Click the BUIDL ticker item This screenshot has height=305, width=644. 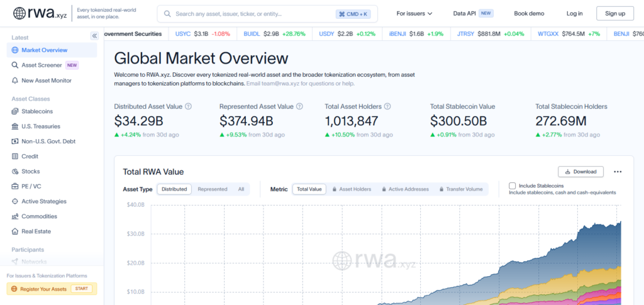coord(274,34)
